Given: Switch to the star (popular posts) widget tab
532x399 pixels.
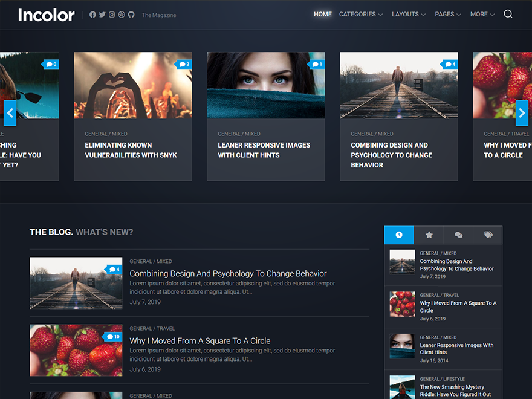Looking at the screenshot, I should [x=429, y=235].
